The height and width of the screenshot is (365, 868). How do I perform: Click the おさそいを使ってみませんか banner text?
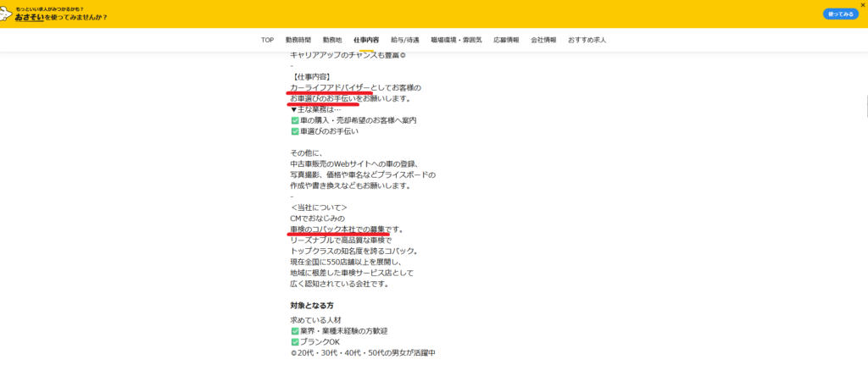(61, 17)
